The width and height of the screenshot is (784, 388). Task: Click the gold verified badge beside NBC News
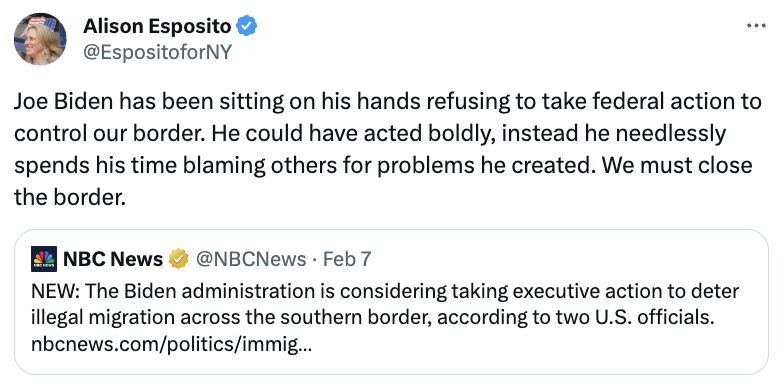[x=178, y=259]
